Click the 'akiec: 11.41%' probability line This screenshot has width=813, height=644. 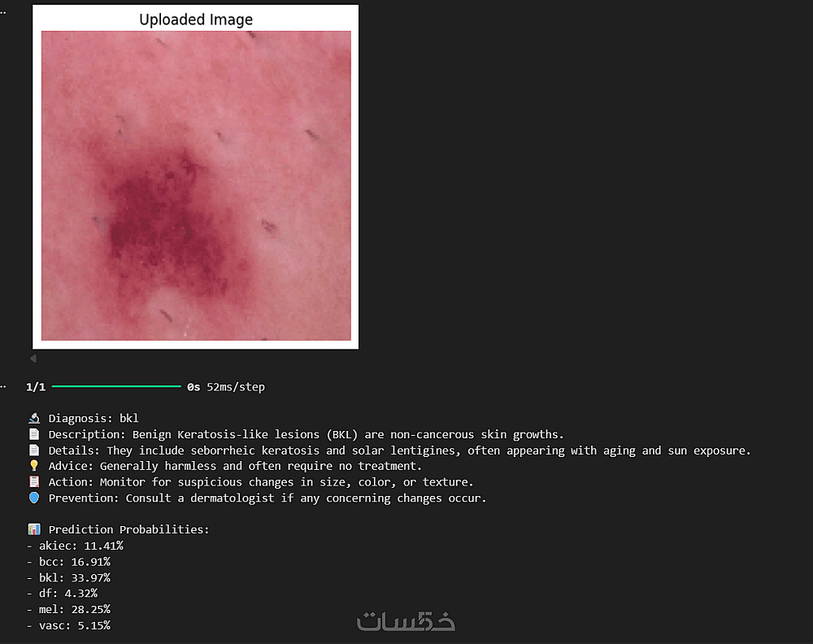pos(75,546)
